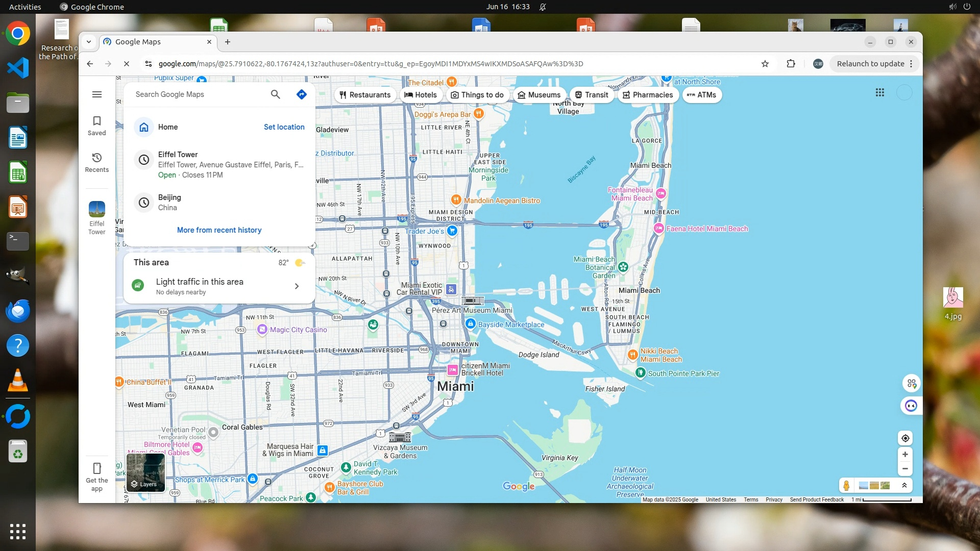Zoom in with the plus button
980x551 pixels.
pos(905,455)
